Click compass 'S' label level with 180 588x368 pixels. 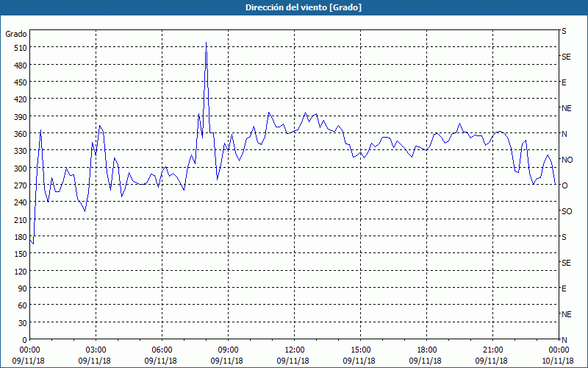[x=564, y=237]
